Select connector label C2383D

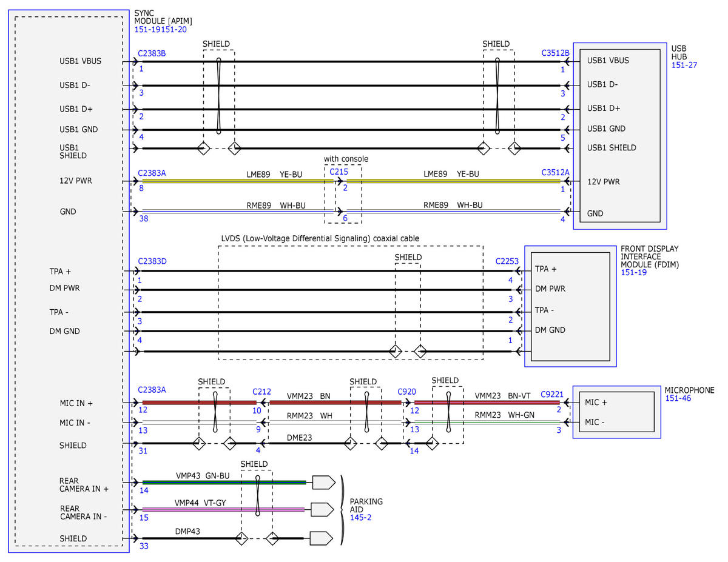coord(152,261)
